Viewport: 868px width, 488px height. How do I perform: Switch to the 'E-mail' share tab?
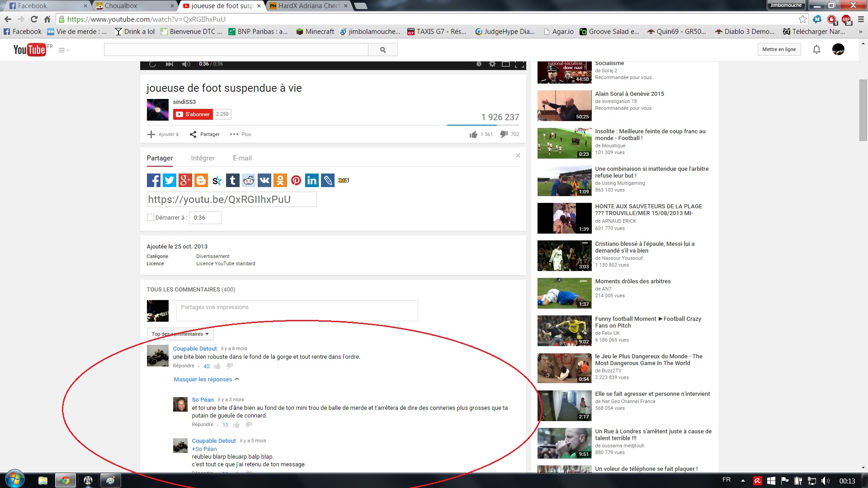(x=242, y=158)
